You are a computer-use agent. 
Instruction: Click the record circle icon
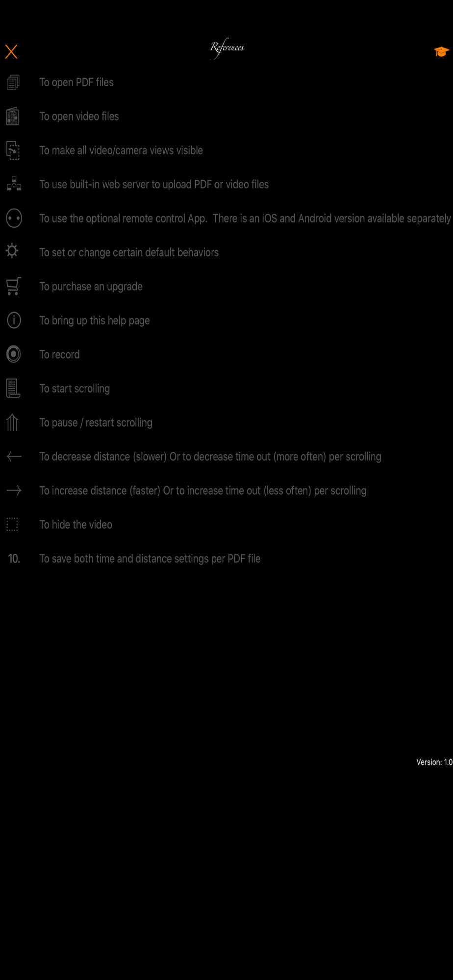pyautogui.click(x=14, y=354)
